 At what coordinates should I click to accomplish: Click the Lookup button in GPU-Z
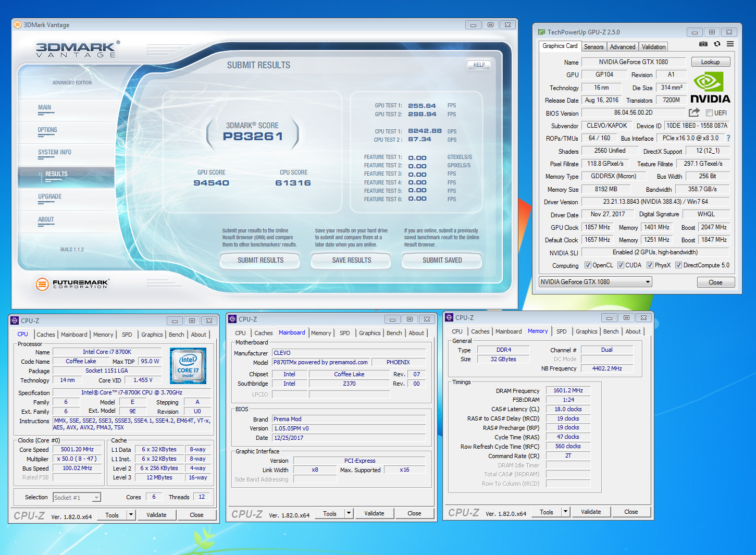point(710,62)
